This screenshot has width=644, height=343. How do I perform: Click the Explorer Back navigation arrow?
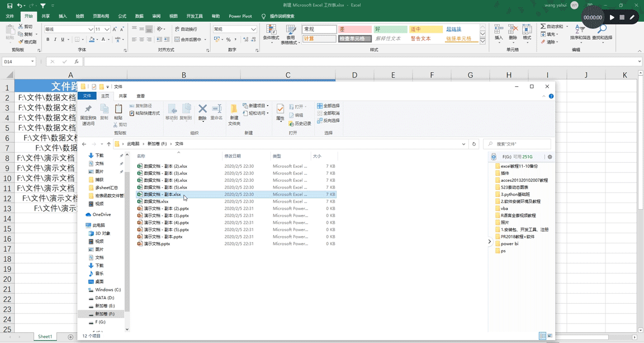point(84,144)
